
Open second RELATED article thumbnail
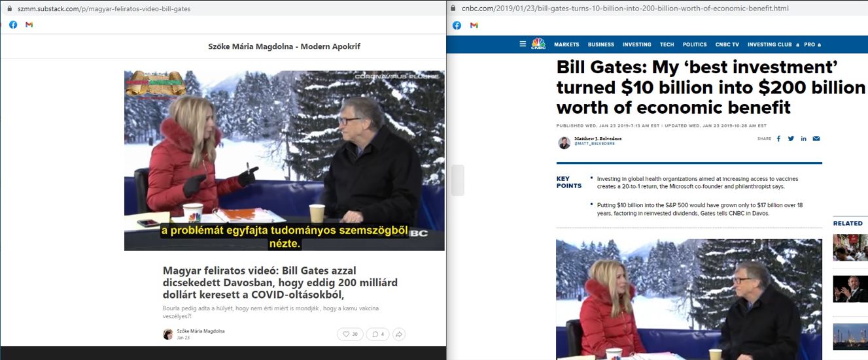(850, 289)
